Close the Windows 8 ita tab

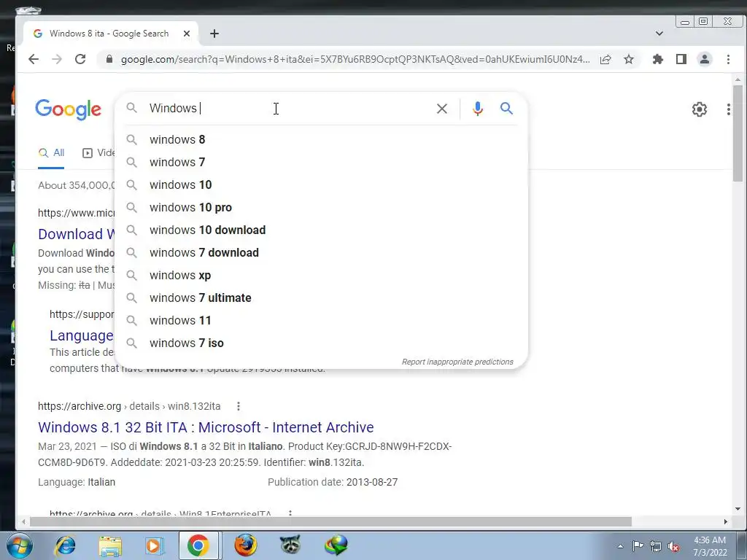click(187, 34)
